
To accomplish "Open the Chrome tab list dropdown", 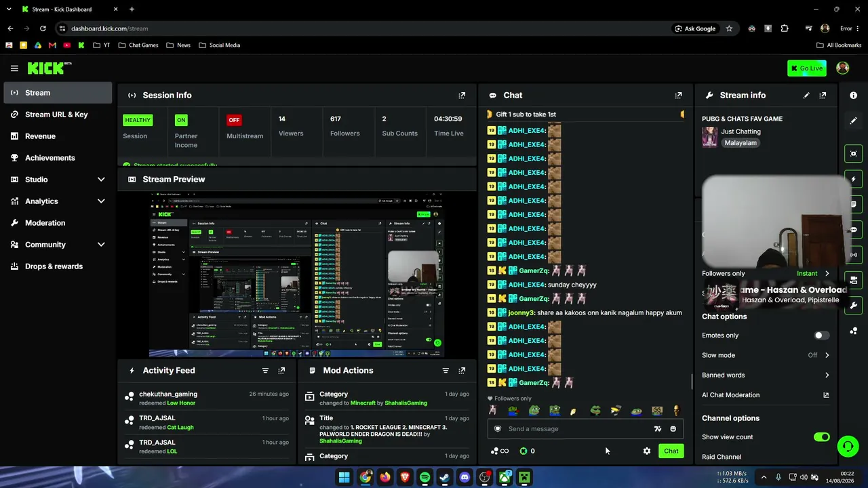I will (9, 9).
